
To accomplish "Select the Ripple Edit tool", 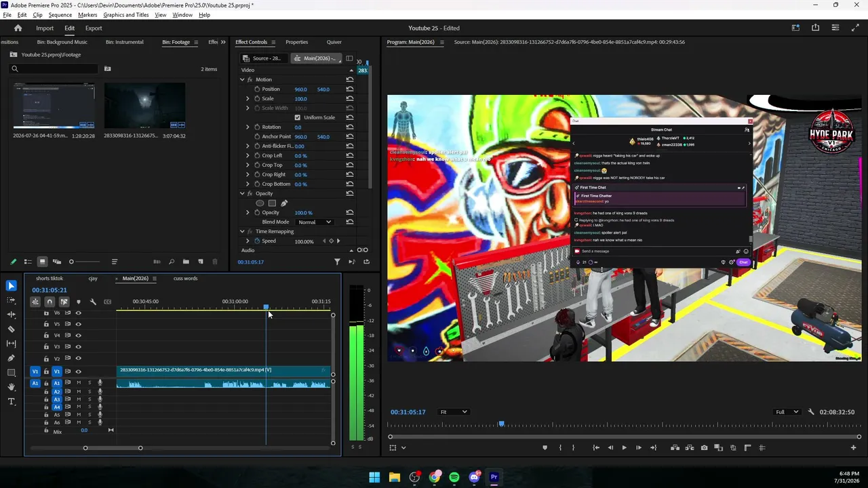I will click(11, 314).
